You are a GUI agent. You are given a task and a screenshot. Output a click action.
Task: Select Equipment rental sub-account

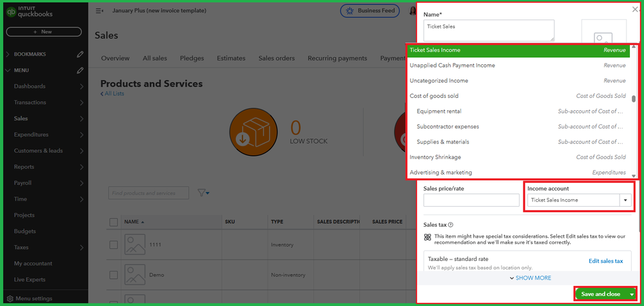[x=518, y=111]
